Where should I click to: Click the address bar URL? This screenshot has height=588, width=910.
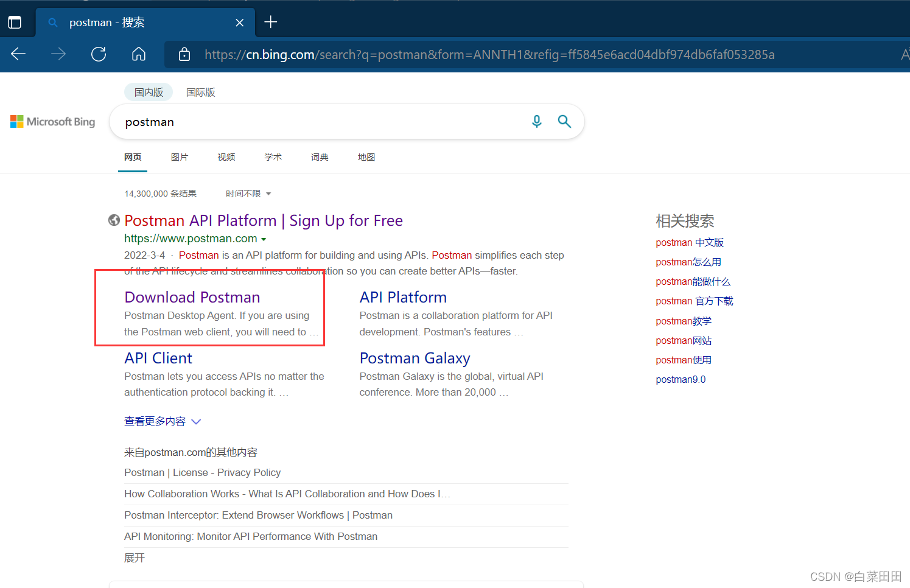[489, 55]
